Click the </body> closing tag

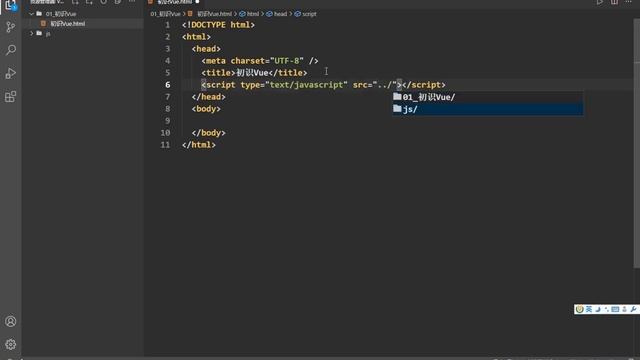coord(209,133)
